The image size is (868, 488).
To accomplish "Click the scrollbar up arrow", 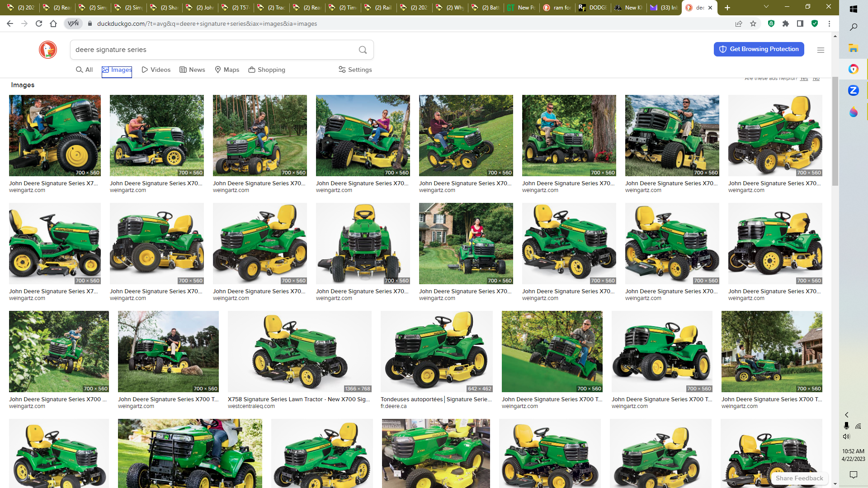I will (x=835, y=36).
